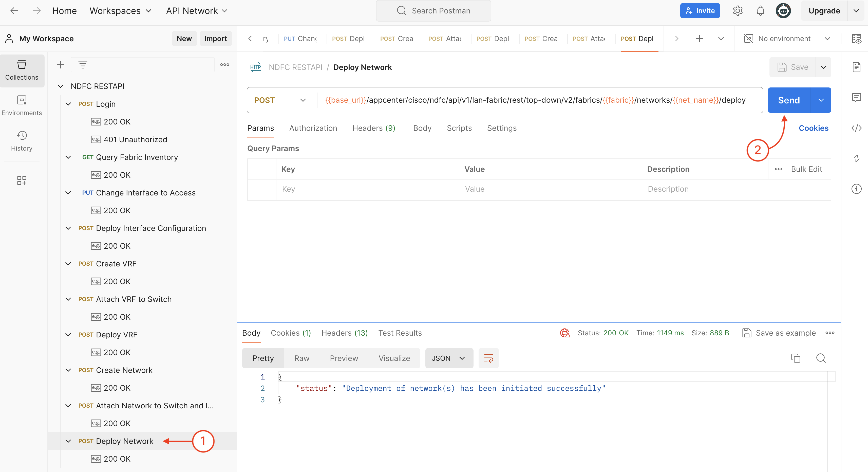Open the Test Results tab

pyautogui.click(x=400, y=333)
